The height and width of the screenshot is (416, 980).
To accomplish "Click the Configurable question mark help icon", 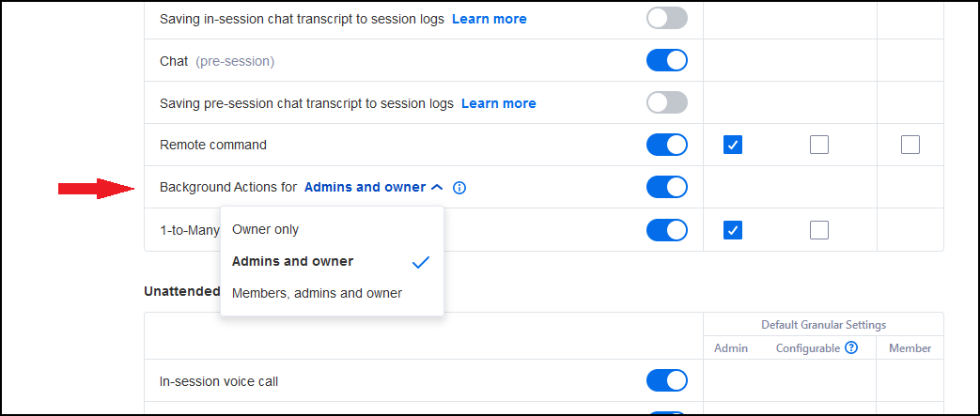I will 851,347.
